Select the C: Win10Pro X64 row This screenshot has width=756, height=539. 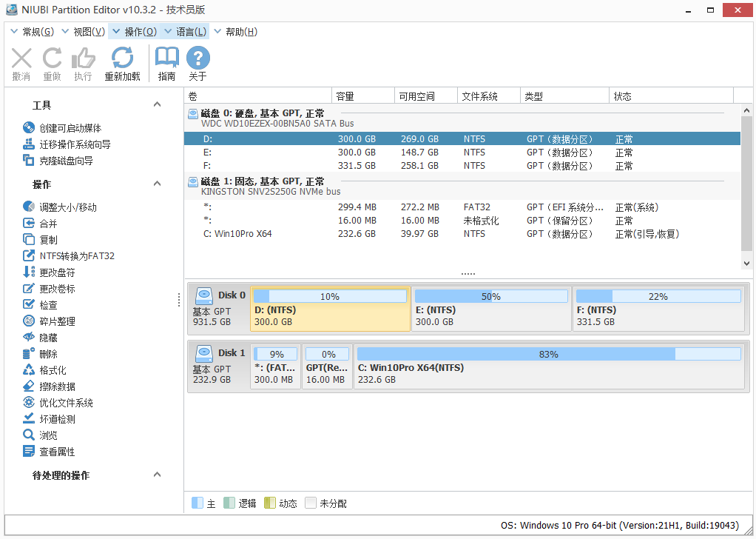pos(462,234)
